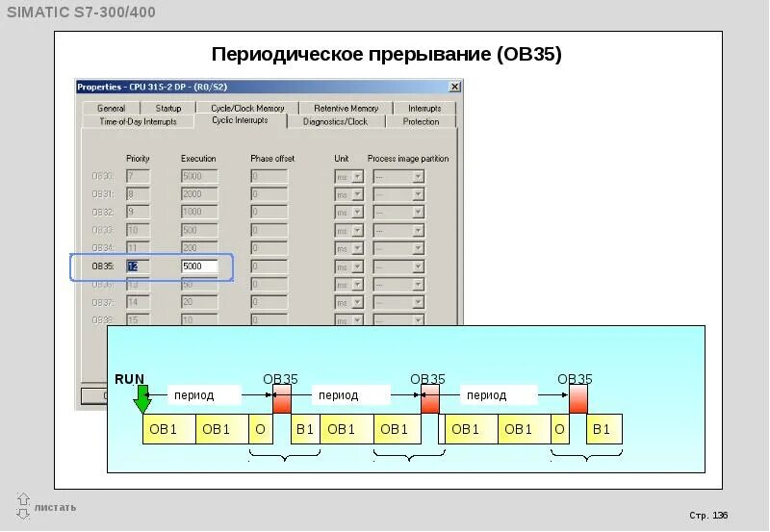Click slide title 'Периодическое прерывание (OB35)'
Screen dimensions: 770x532
pos(387,54)
